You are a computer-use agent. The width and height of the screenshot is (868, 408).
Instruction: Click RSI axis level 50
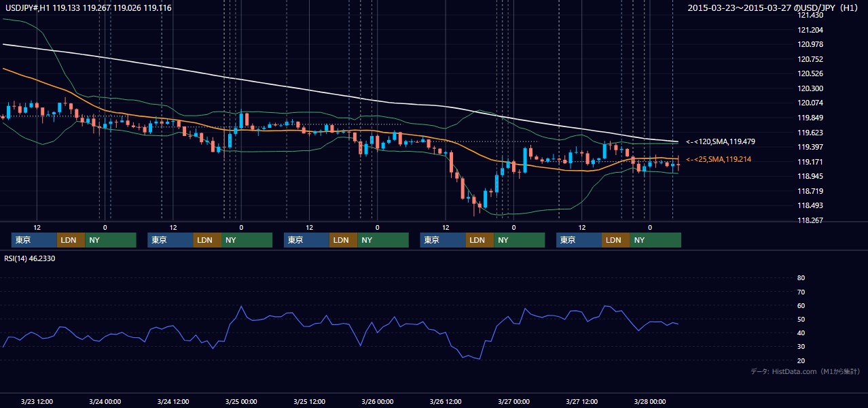coord(801,319)
